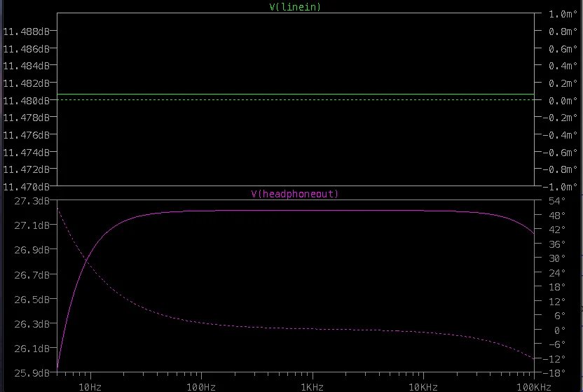The height and width of the screenshot is (392, 583).
Task: Click the 10KHz frequency axis label
Action: 423,387
